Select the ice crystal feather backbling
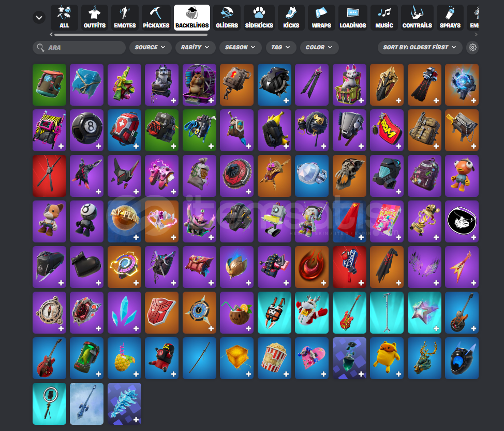Viewport: 504px width, 431px height. pyautogui.click(x=124, y=404)
